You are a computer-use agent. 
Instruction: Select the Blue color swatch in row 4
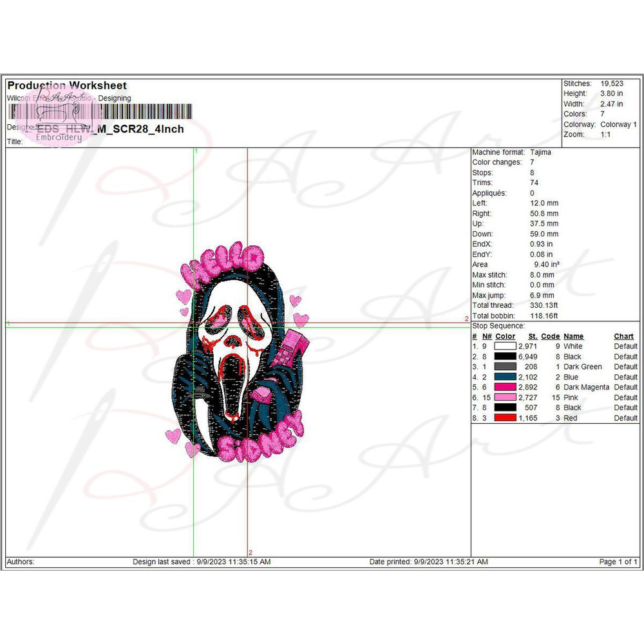(505, 377)
